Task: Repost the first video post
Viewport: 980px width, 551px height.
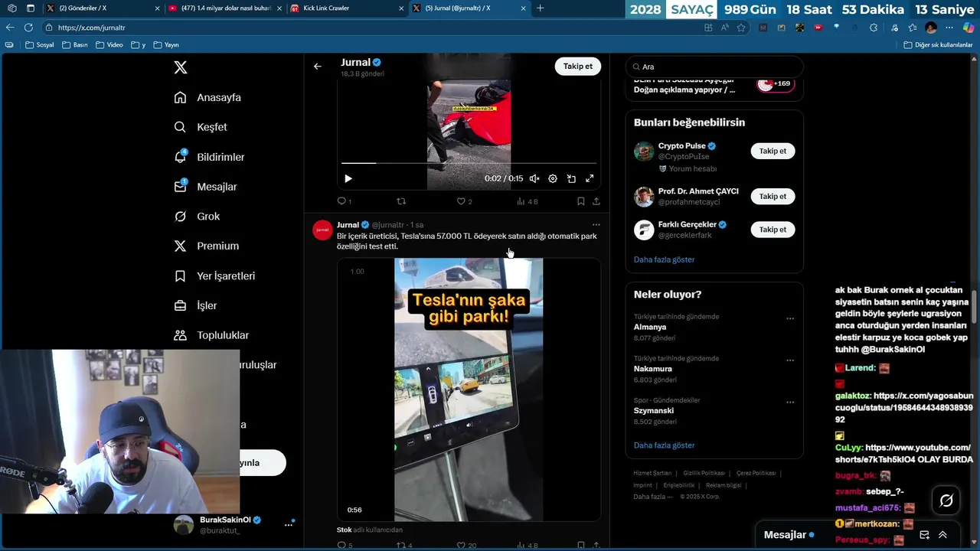Action: [x=401, y=201]
